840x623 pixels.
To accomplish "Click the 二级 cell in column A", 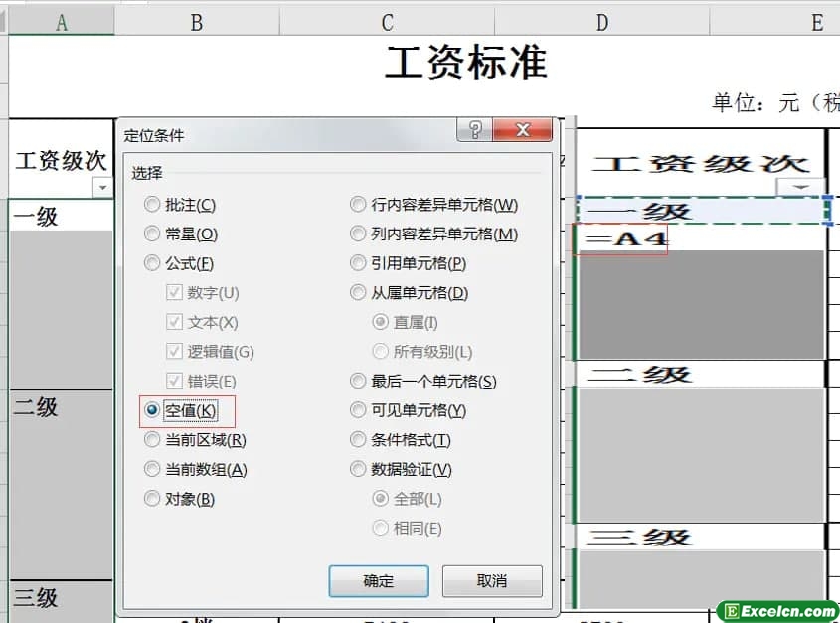I will [x=61, y=406].
